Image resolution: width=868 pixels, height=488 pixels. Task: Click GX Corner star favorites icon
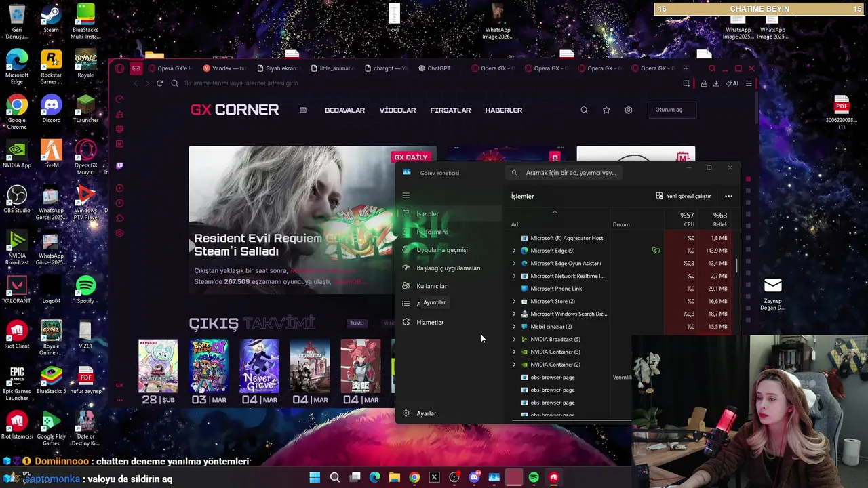606,110
